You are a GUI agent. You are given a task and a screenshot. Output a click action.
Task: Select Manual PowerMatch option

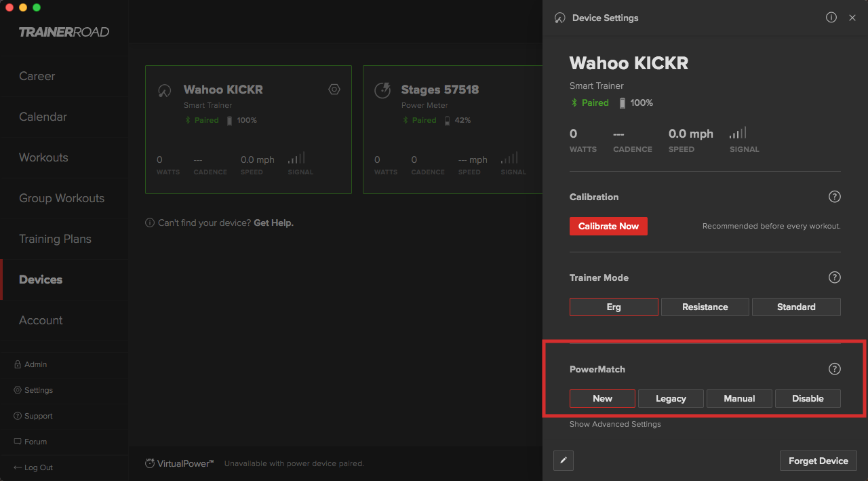click(x=739, y=398)
